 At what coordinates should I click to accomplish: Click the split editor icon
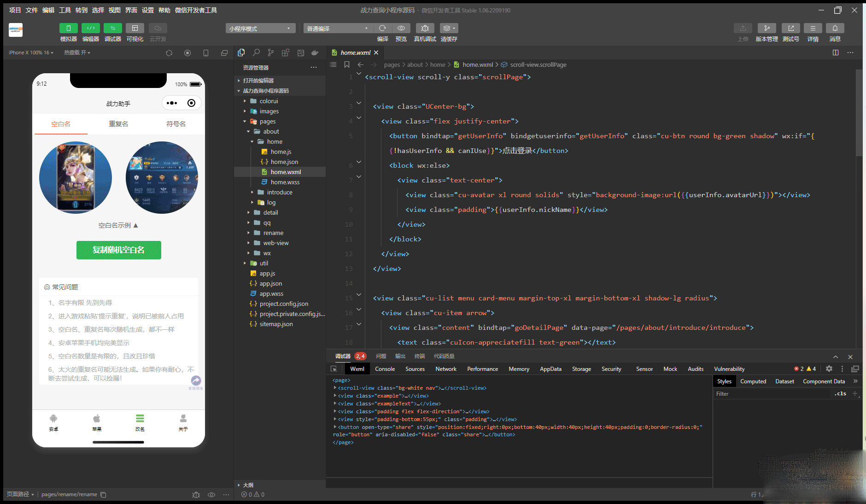[x=836, y=53]
